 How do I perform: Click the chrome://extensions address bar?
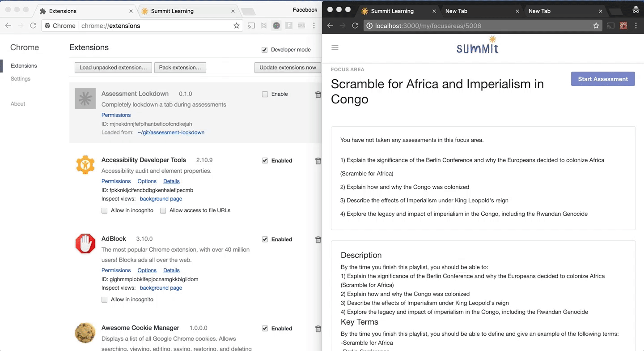click(x=143, y=26)
